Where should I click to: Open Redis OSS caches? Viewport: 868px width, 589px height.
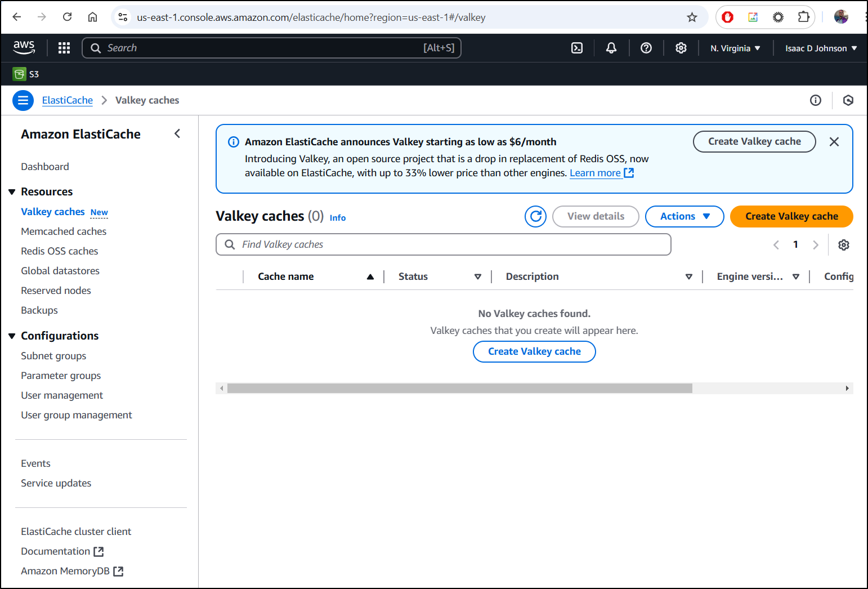tap(60, 251)
